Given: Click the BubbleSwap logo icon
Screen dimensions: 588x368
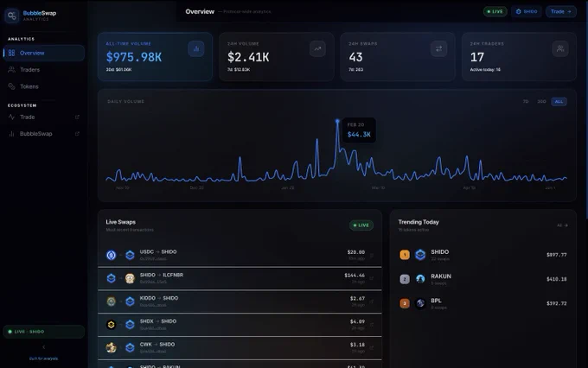Looking at the screenshot, I should point(11,16).
